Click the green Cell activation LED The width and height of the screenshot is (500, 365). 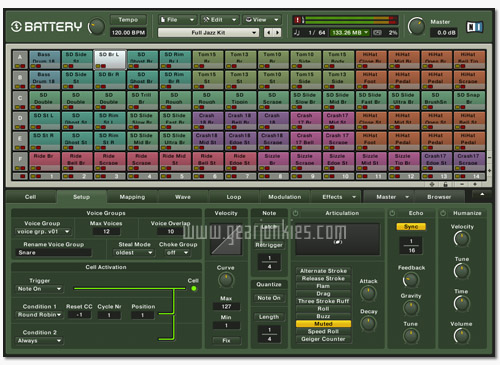coord(194,288)
